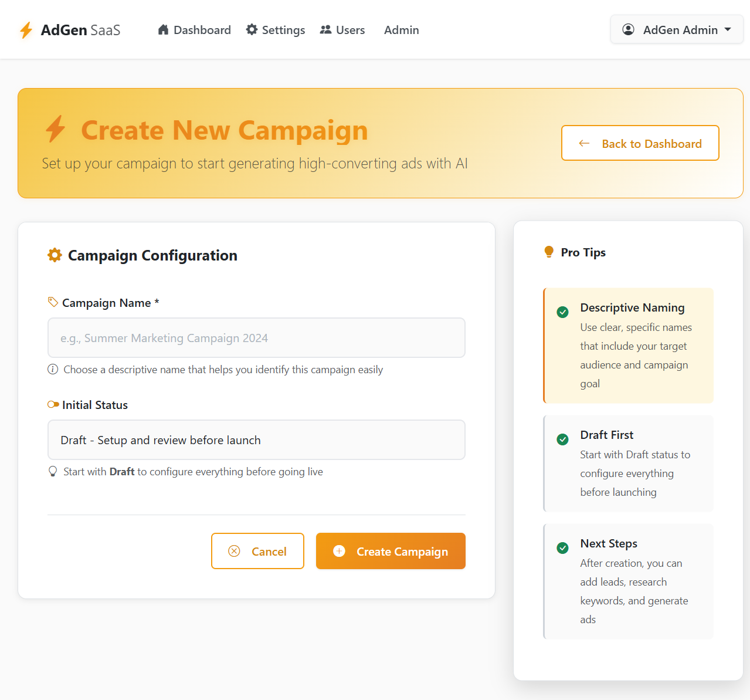Click the account avatar icon

[x=628, y=29]
